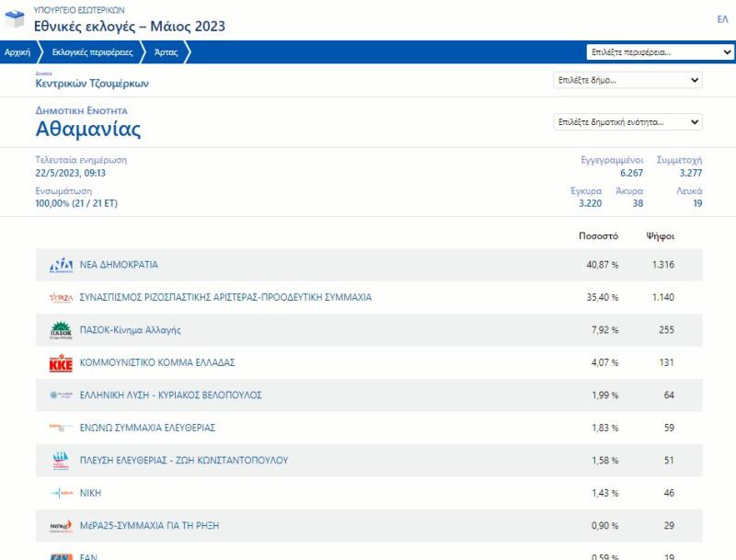This screenshot has width=736, height=560.
Task: Open the Επιλέξτε δήμο dropdown
Action: point(628,80)
